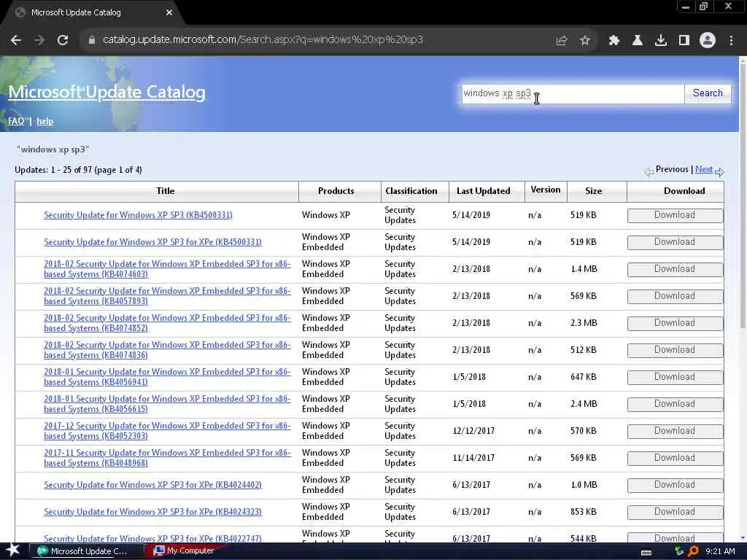
Task: Download the KB4074603 1.4 MB update
Action: click(x=675, y=269)
